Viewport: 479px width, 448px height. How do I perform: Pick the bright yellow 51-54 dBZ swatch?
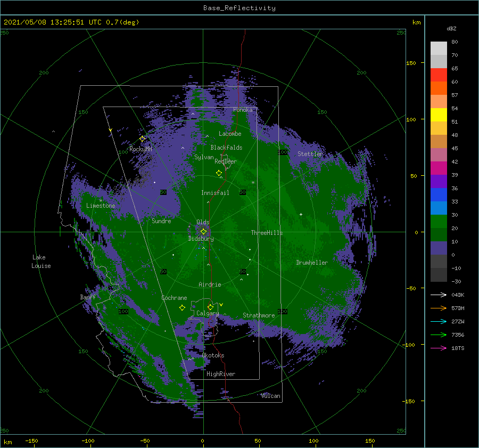[439, 115]
